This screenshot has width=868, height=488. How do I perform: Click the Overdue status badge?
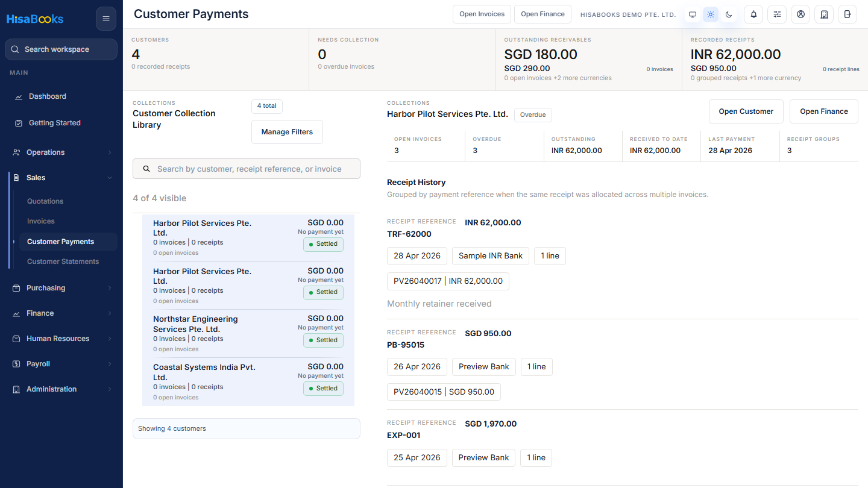click(x=533, y=114)
